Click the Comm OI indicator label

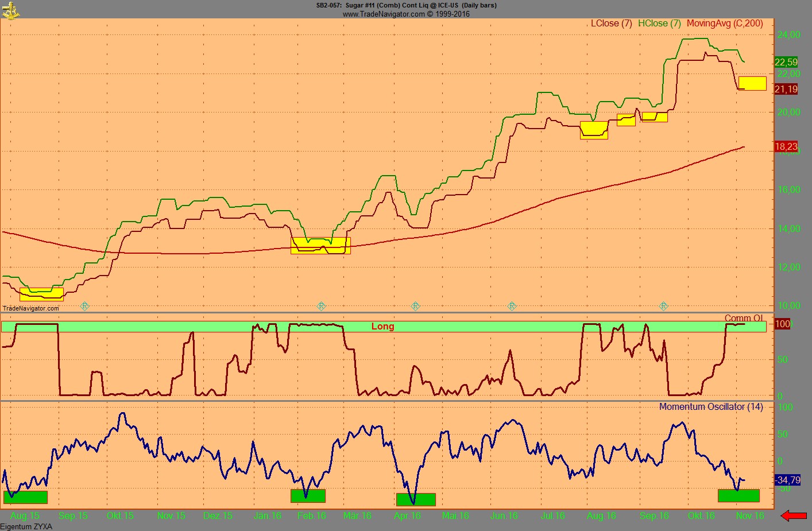tap(744, 318)
